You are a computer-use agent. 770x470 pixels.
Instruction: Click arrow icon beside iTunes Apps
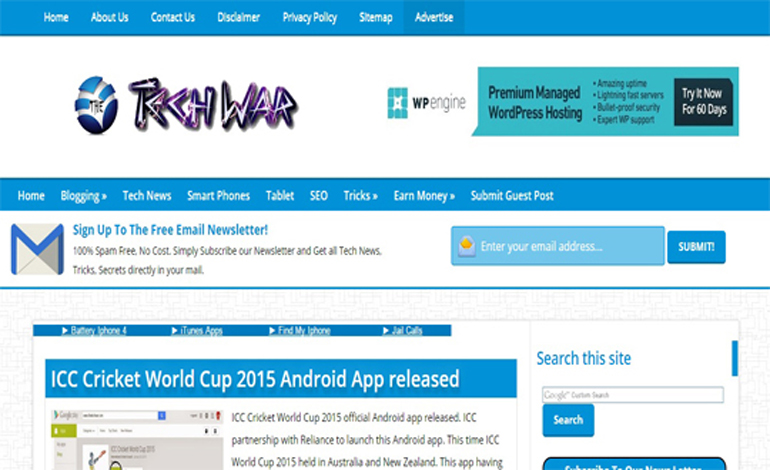174,331
